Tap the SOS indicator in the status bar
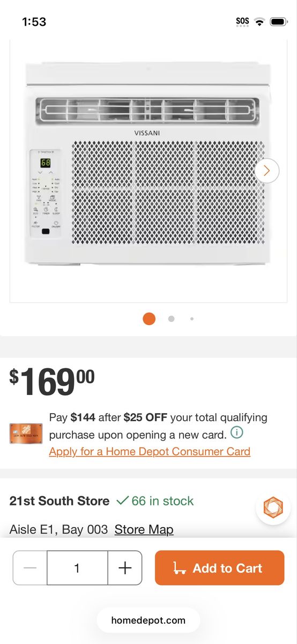Image resolution: width=297 pixels, height=644 pixels. click(x=242, y=21)
